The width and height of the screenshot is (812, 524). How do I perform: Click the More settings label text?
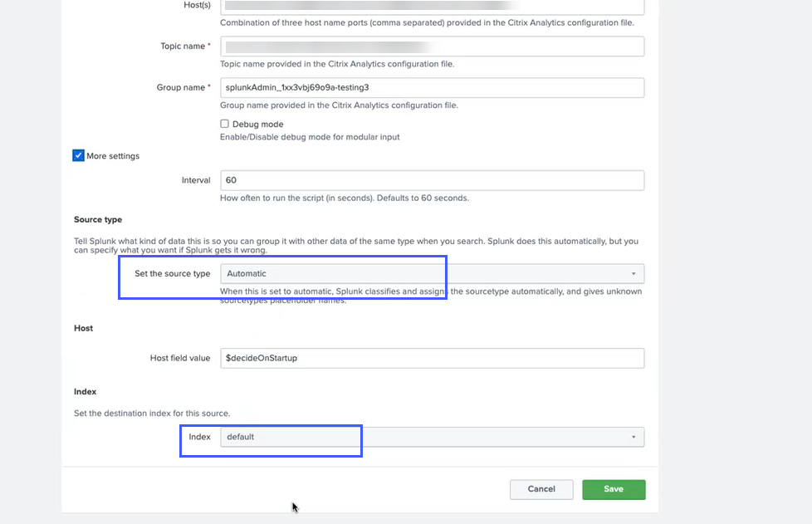[113, 156]
